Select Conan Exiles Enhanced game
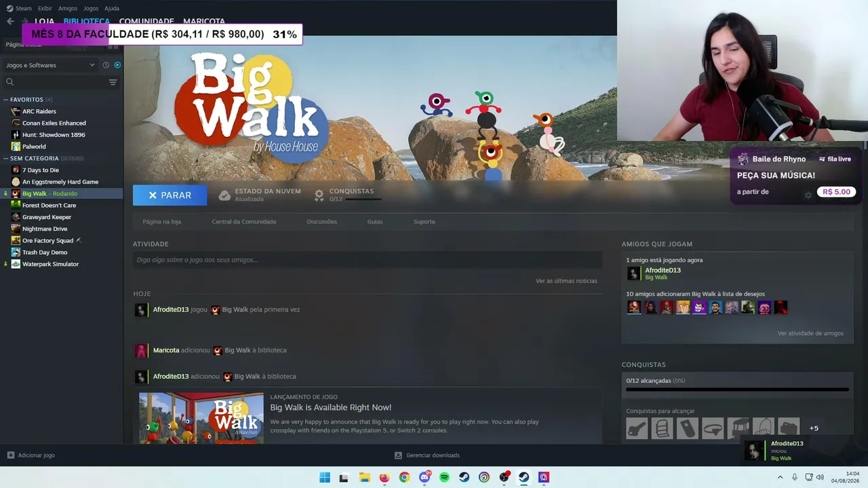The image size is (868, 488). 54,123
